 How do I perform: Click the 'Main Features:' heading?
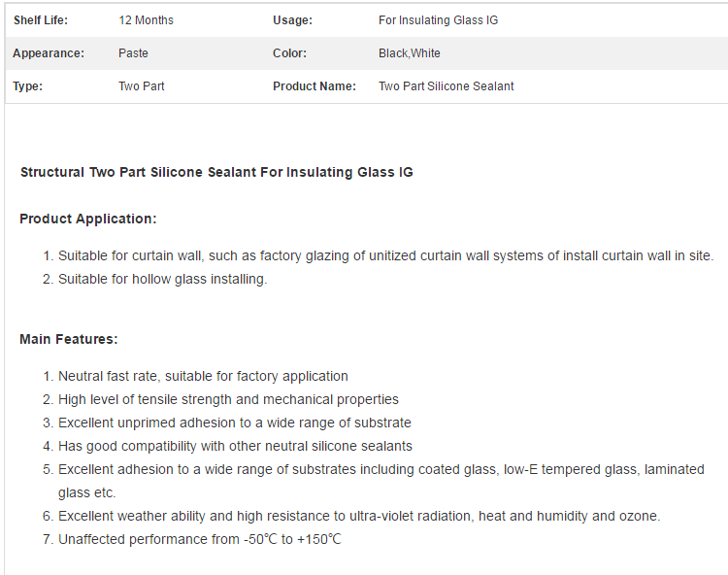(69, 339)
